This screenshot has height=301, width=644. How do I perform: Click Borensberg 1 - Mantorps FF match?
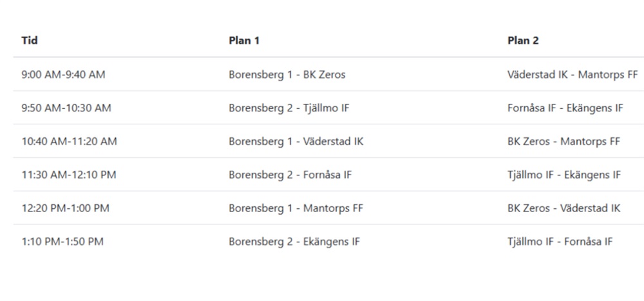[296, 208]
